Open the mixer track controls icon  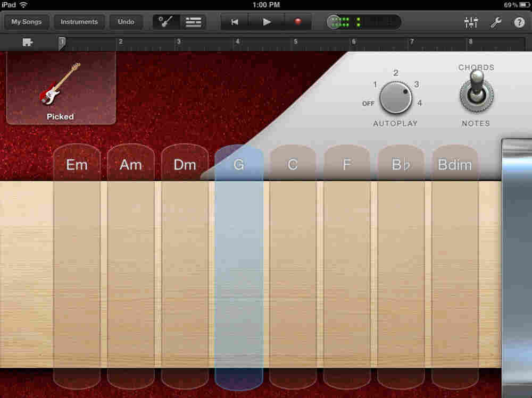(471, 22)
